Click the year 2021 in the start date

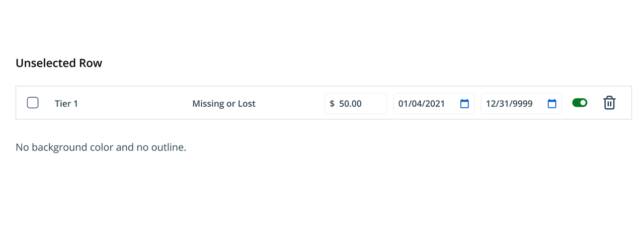436,104
